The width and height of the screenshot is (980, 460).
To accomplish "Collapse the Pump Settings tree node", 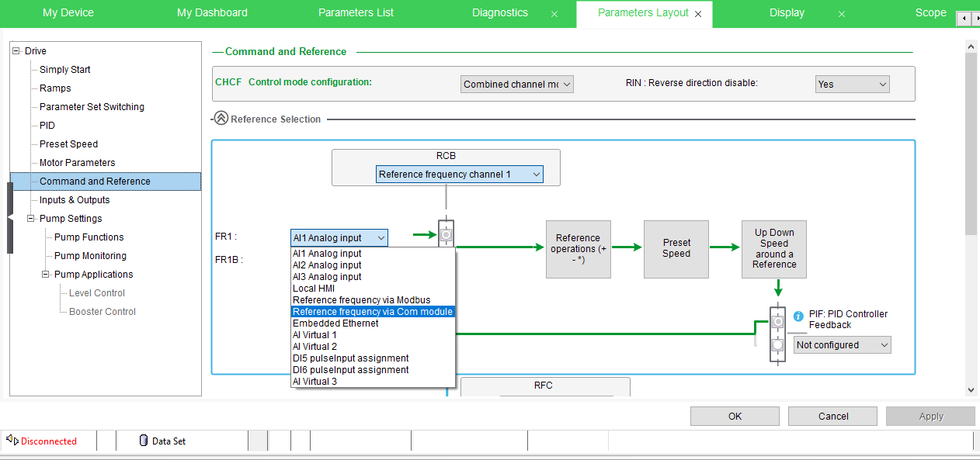I will [31, 219].
